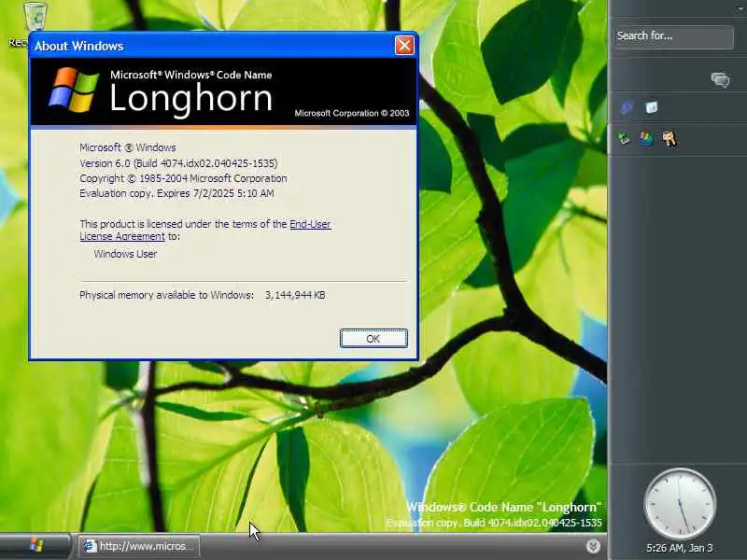This screenshot has height=560, width=747.
Task: Click the '5:26 AM, Jan 3' time text
Action: (680, 548)
